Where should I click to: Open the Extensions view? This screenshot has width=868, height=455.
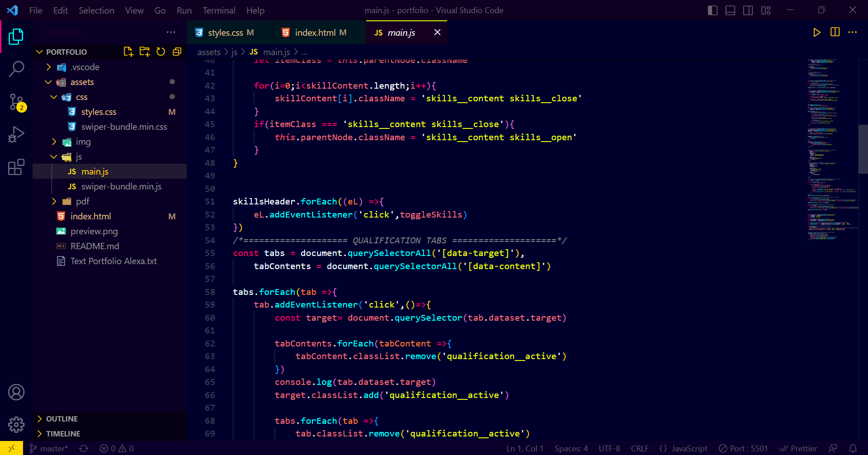tap(16, 167)
